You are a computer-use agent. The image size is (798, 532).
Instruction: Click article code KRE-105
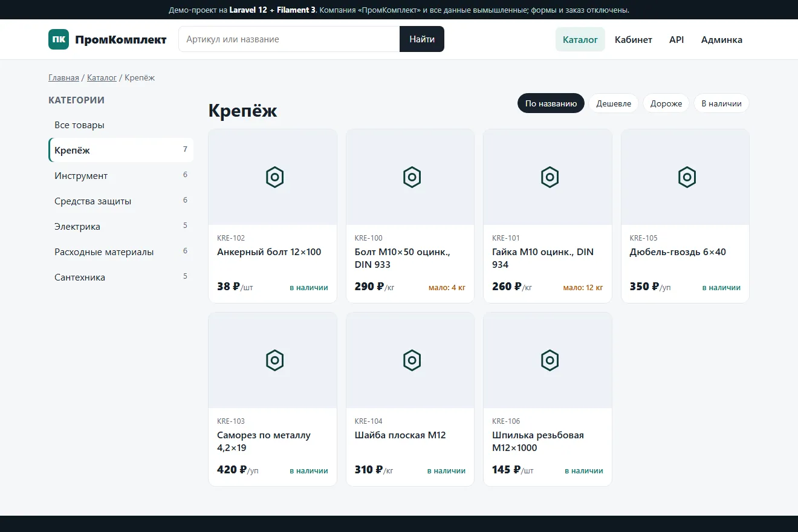(x=644, y=238)
